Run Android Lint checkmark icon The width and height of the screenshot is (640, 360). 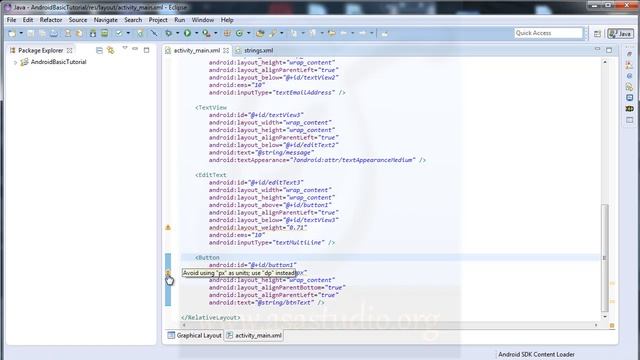(x=119, y=33)
